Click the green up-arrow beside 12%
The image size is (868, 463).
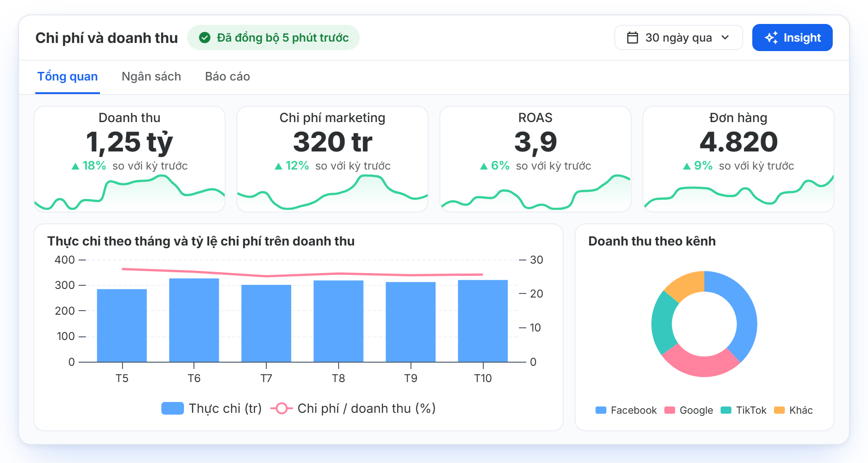pos(278,166)
